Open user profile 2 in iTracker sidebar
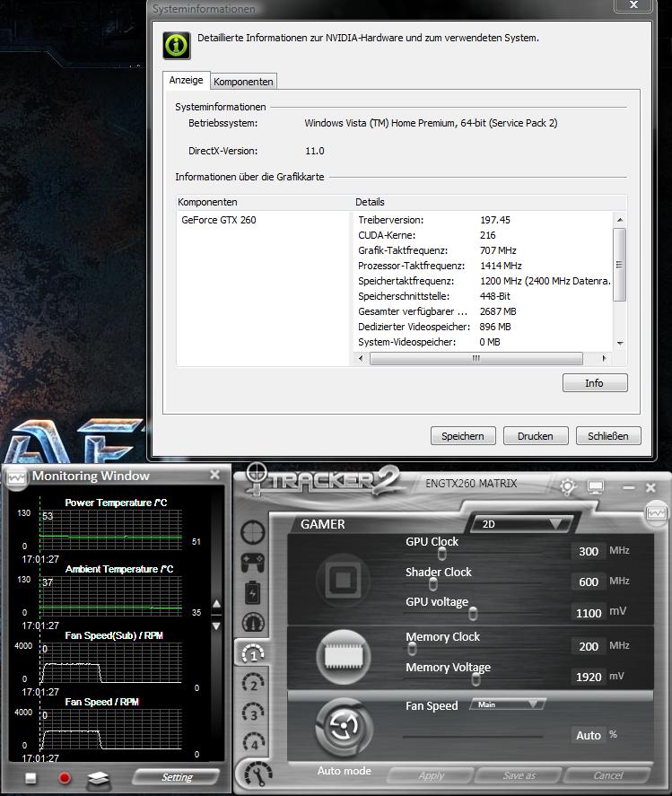The width and height of the screenshot is (672, 796). point(253,683)
